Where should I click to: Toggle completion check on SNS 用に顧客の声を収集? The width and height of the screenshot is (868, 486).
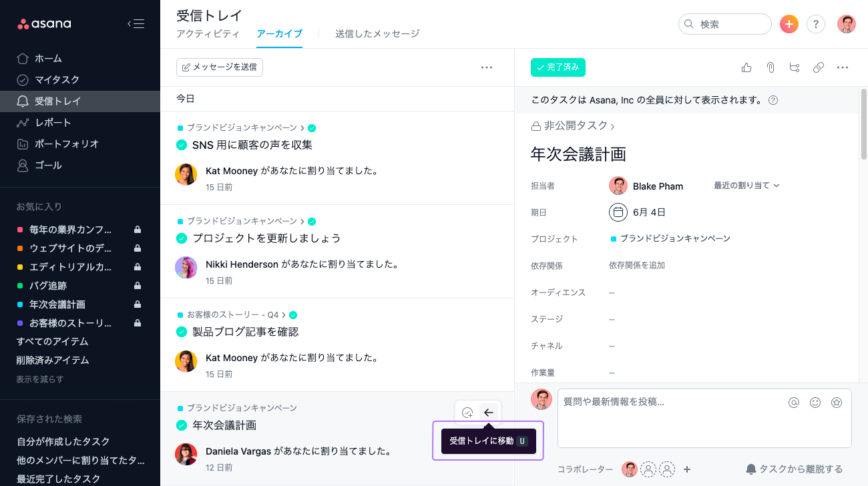pos(182,145)
